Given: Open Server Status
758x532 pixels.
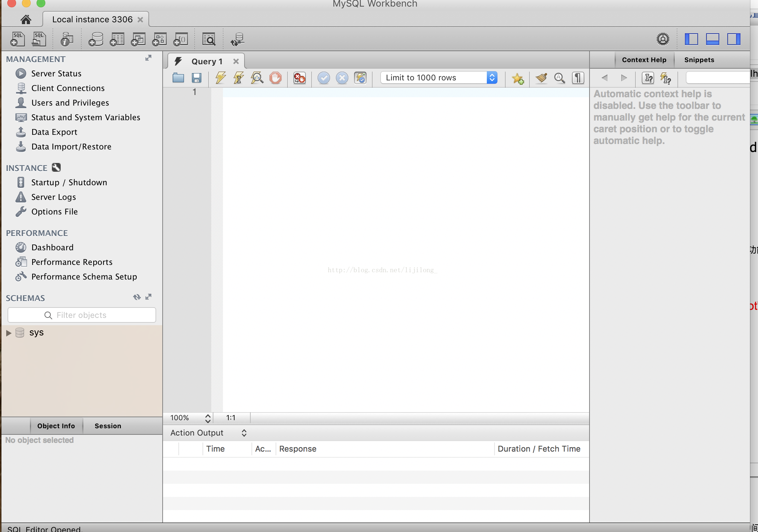Looking at the screenshot, I should tap(56, 73).
